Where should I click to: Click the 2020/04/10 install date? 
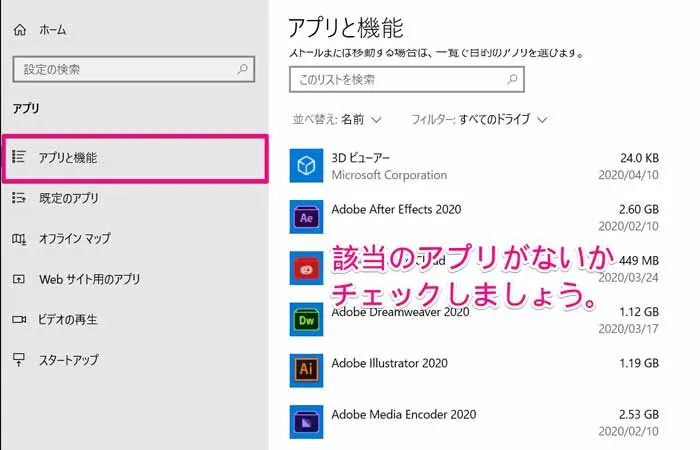[629, 175]
